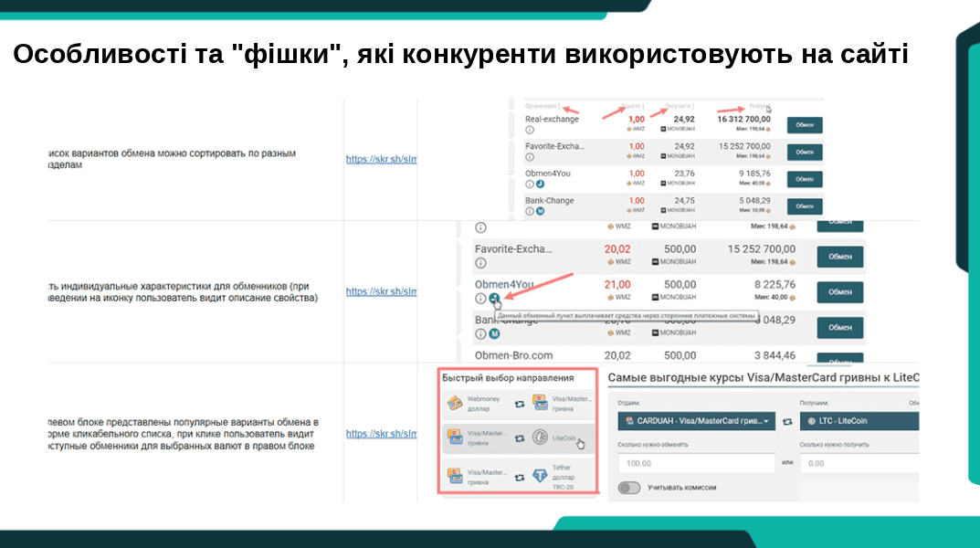Click info icon under Obmen4You with 1,00 rate

click(530, 184)
